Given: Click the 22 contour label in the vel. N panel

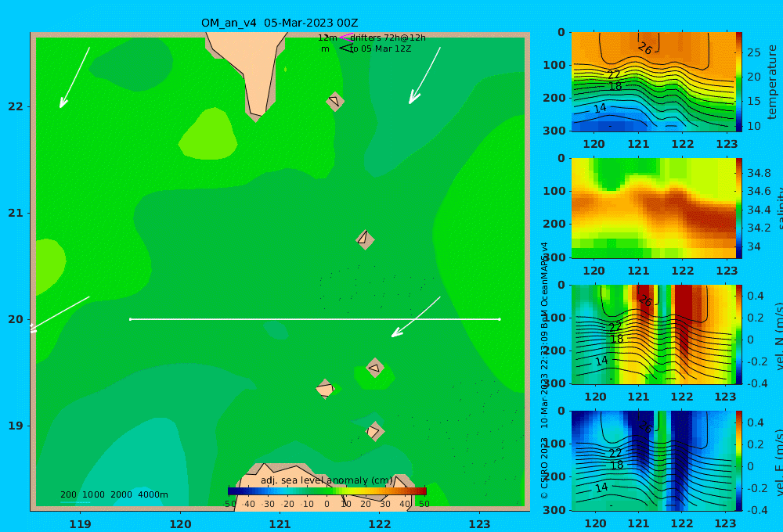Looking at the screenshot, I should 615,326.
